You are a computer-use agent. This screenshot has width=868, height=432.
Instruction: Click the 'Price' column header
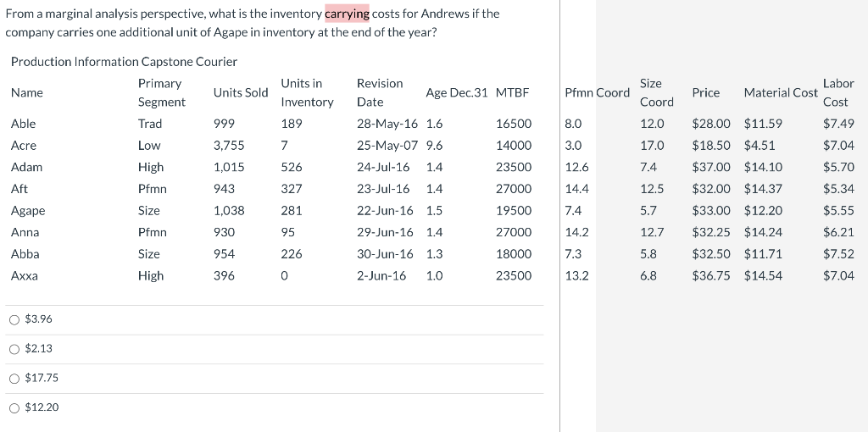pos(706,93)
